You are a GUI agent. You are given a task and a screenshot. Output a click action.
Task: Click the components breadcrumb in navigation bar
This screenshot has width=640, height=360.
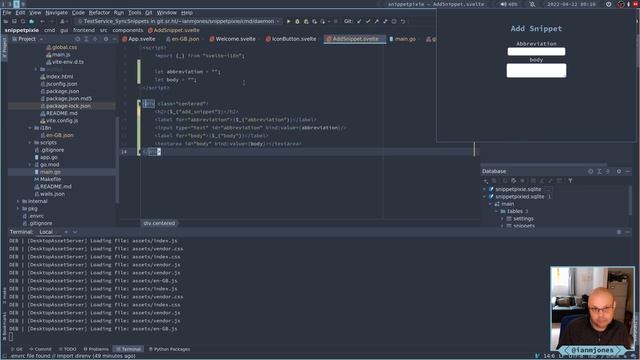pyautogui.click(x=128, y=30)
